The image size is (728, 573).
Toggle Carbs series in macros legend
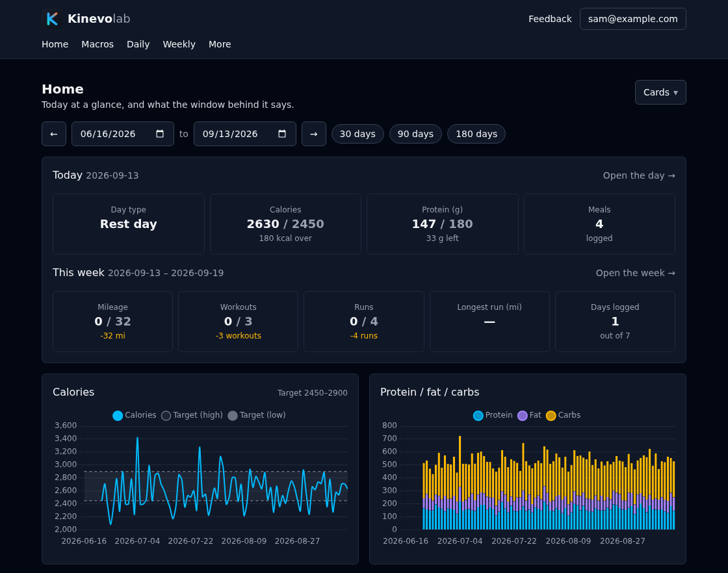point(563,415)
